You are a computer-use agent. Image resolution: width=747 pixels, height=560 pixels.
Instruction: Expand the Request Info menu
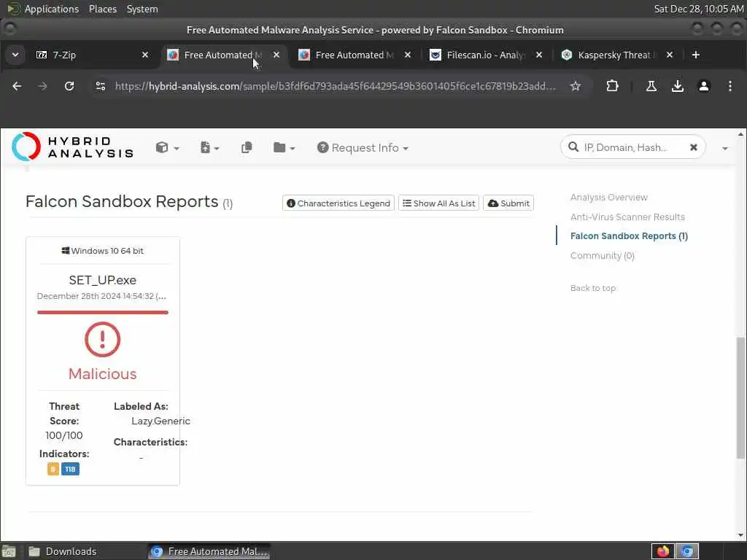(x=363, y=147)
